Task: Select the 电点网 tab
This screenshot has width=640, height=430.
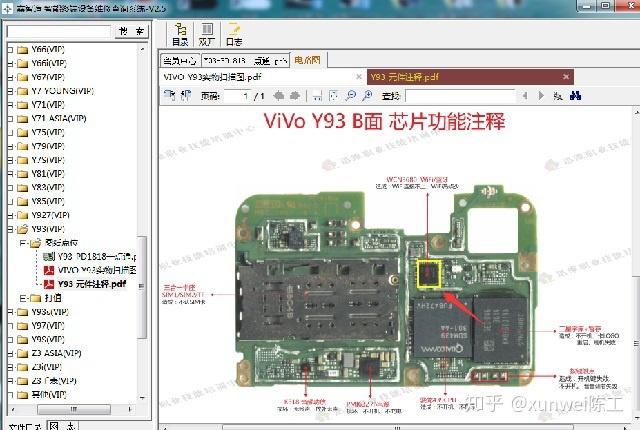Action: point(307,60)
